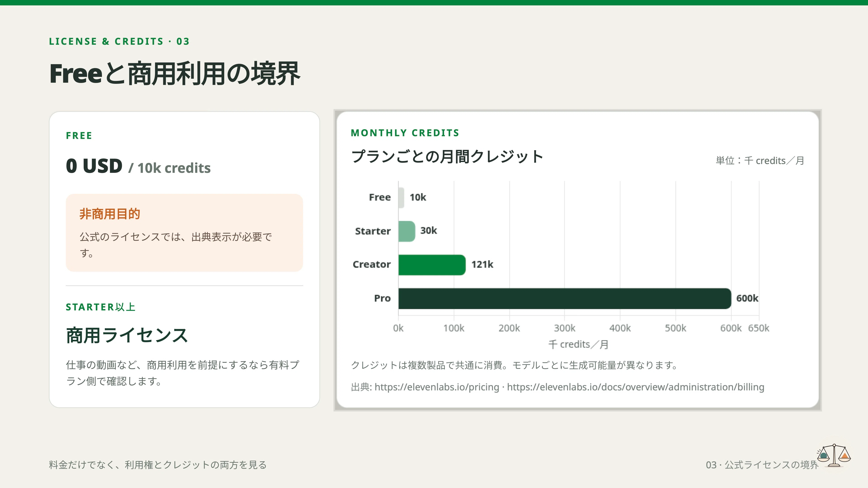Viewport: 868px width, 488px height.
Task: Click the '/ 10k credits' text
Action: point(170,168)
